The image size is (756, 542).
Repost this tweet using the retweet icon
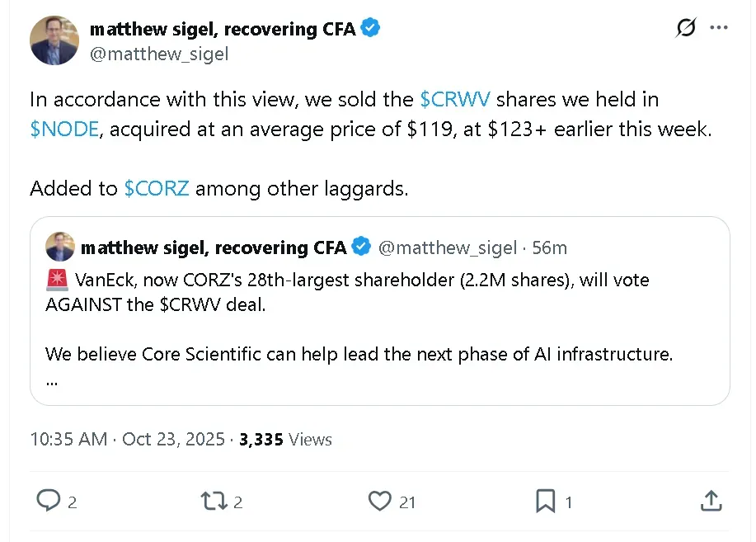click(x=214, y=501)
